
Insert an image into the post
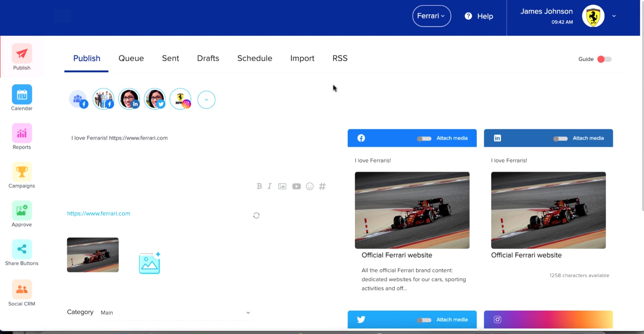282,186
